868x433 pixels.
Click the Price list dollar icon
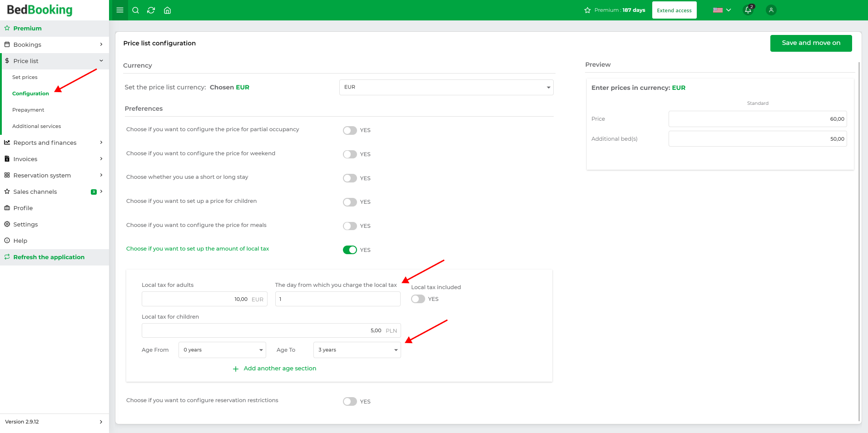coord(7,61)
